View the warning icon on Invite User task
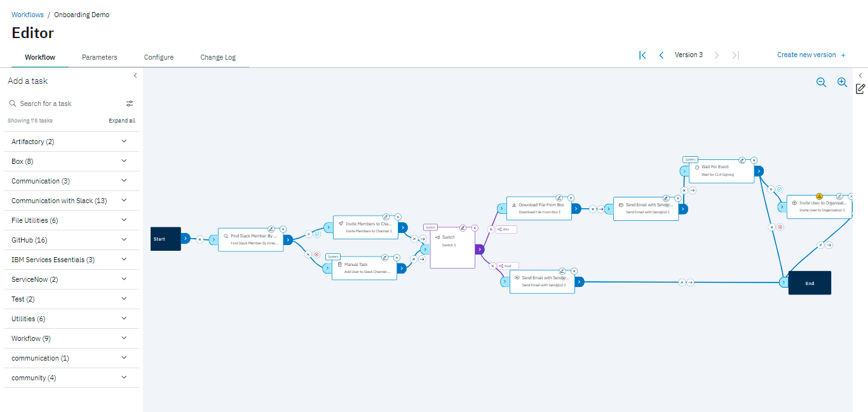 [819, 196]
